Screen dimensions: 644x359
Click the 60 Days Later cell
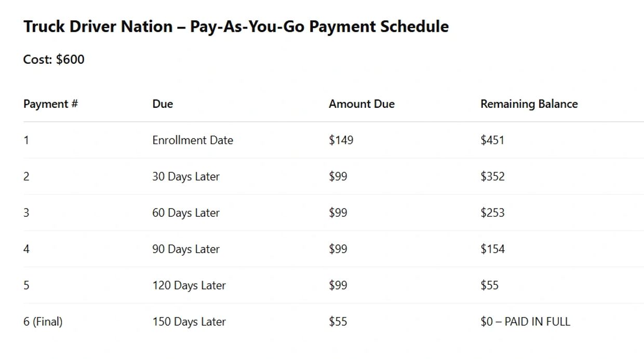pyautogui.click(x=186, y=213)
